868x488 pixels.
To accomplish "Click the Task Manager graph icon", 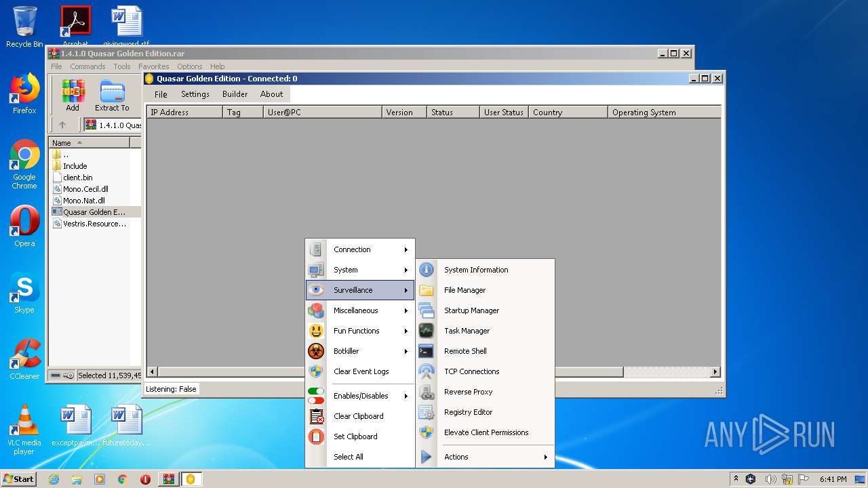I will pos(427,331).
